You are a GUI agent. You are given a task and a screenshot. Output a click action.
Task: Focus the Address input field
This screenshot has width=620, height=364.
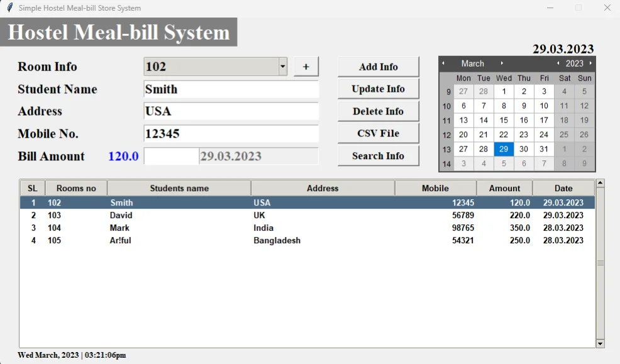point(231,111)
